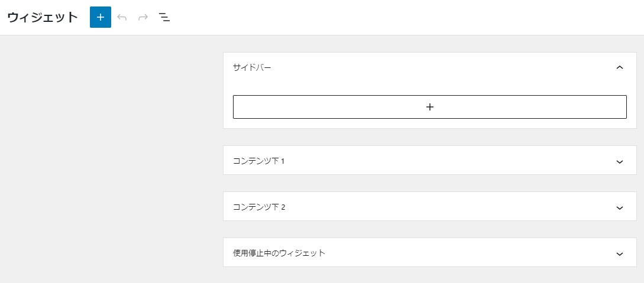The height and width of the screenshot is (283, 644).
Task: Click white space below the サイドバー appender
Action: 429,123
